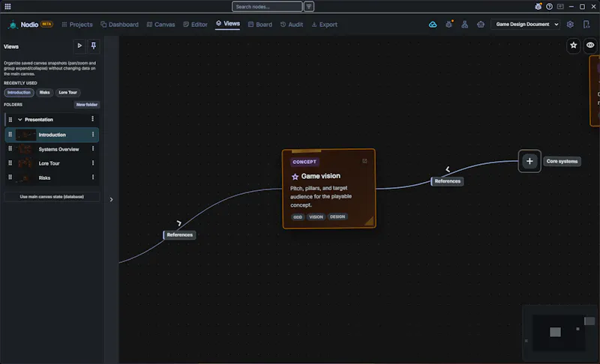
Task: Click the Core systems label
Action: (x=562, y=161)
